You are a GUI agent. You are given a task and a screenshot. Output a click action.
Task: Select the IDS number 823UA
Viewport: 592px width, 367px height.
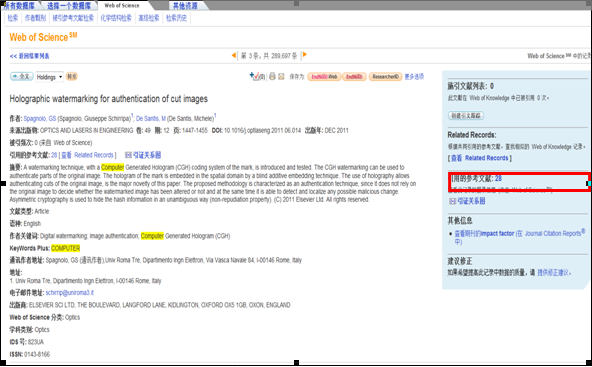click(x=36, y=342)
